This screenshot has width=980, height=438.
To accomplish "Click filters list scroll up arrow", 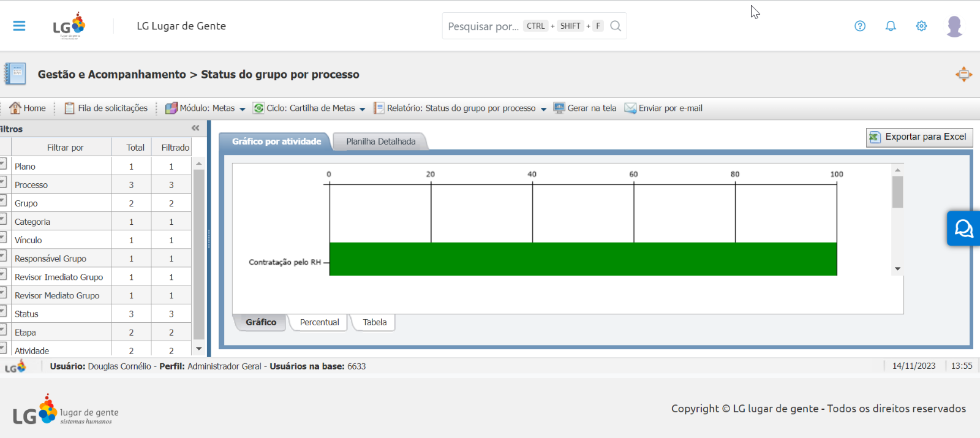I will coord(198,164).
